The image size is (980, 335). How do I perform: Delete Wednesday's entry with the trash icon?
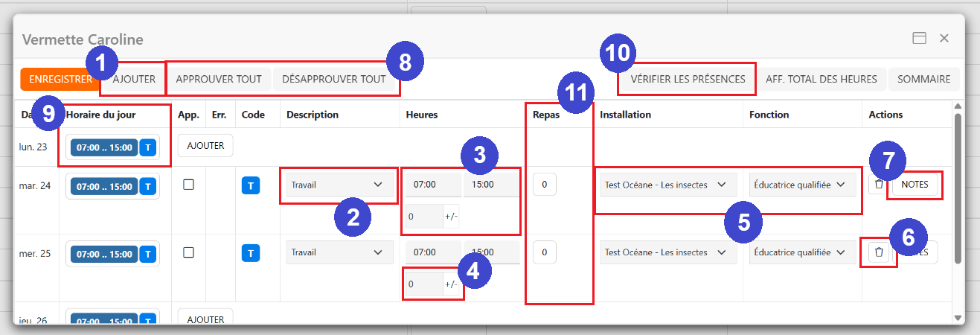[879, 252]
